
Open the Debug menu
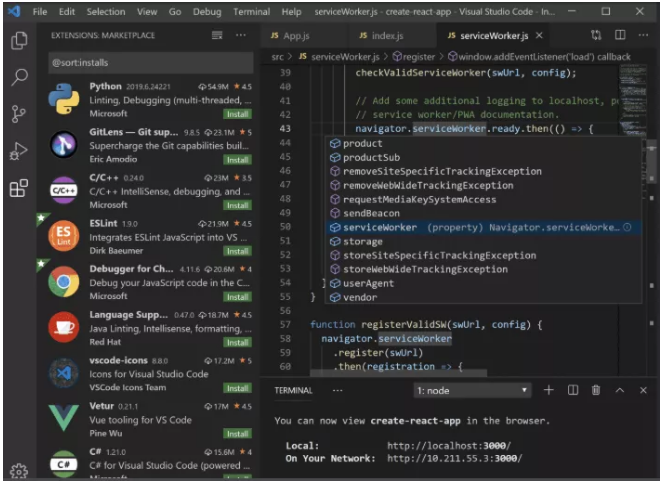(207, 11)
